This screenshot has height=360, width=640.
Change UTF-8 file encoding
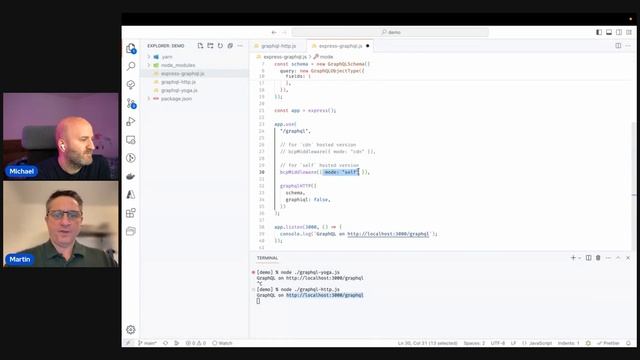tap(498, 343)
